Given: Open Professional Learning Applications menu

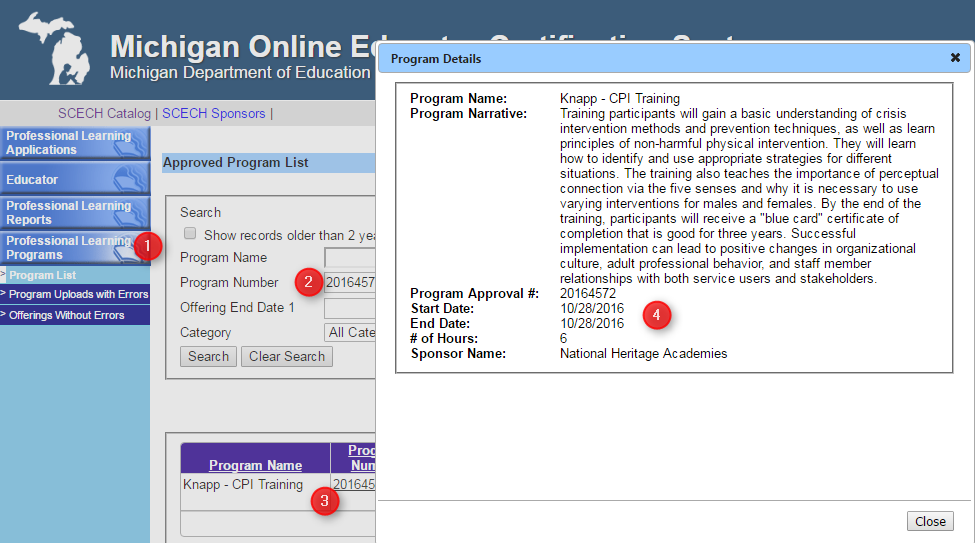Looking at the screenshot, I should 75,142.
